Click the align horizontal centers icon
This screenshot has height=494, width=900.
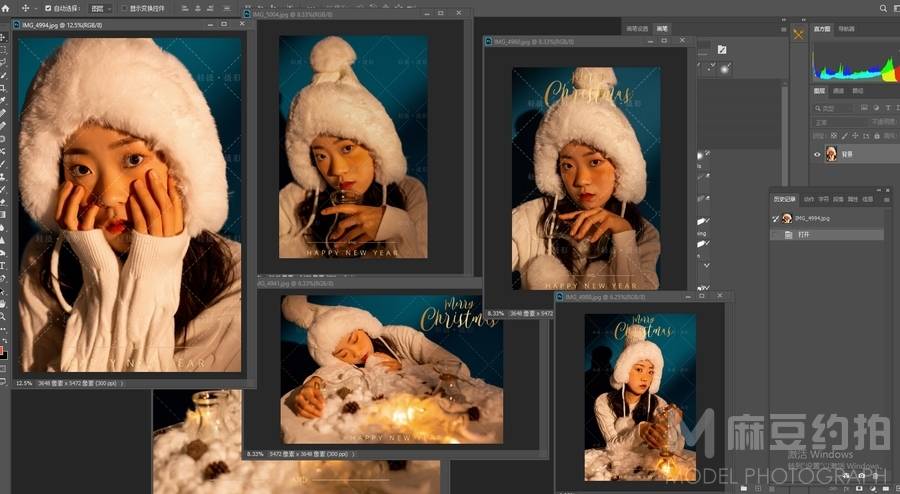click(198, 9)
